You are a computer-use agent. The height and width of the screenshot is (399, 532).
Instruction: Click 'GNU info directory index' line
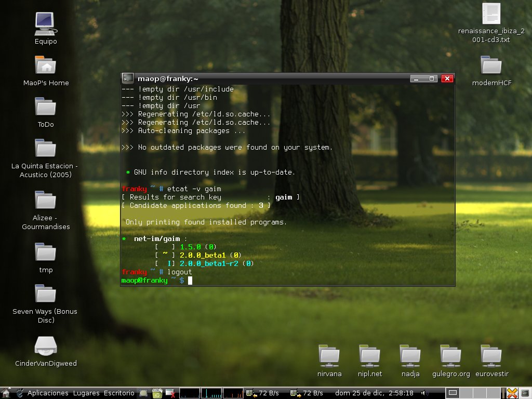(x=210, y=172)
